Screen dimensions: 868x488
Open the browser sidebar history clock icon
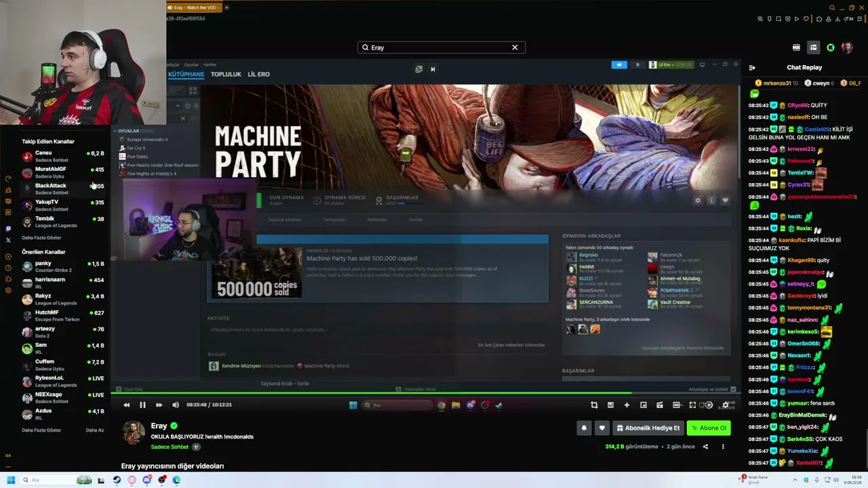8,268
